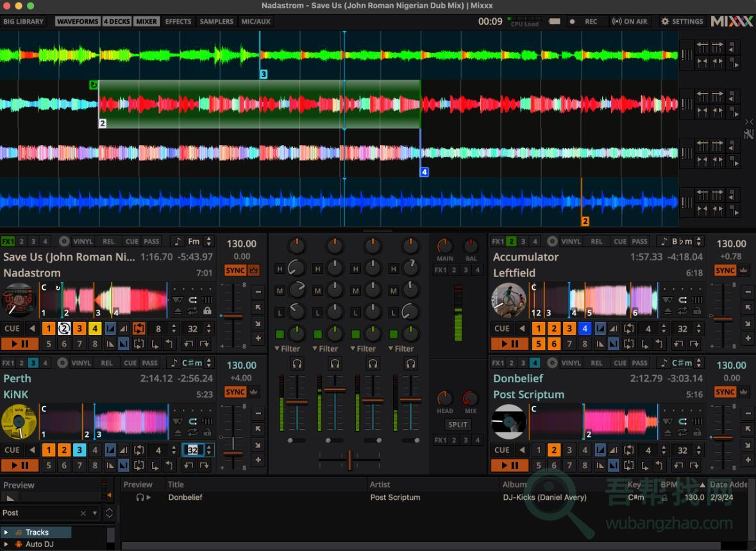
Task: Click the crossfader slider handle
Action: [349, 459]
